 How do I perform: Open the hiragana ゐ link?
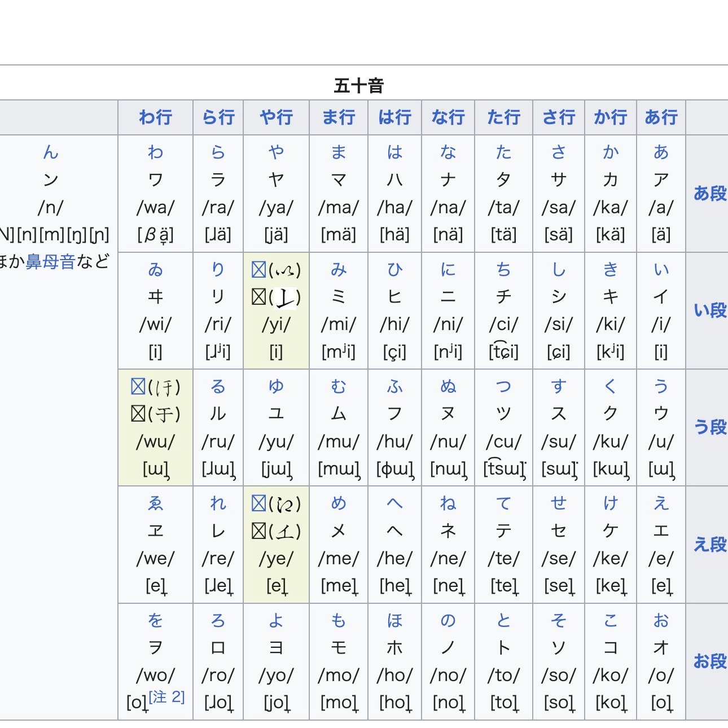click(155, 270)
